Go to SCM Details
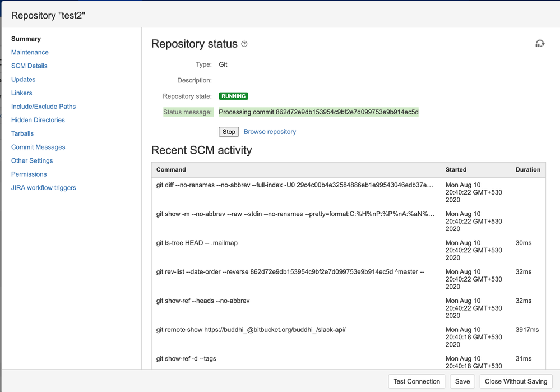The image size is (560, 392). tap(29, 66)
